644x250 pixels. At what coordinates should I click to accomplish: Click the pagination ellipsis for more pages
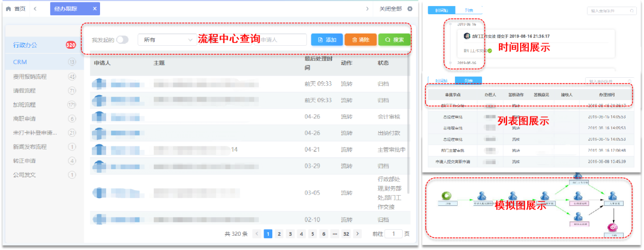tap(335, 234)
